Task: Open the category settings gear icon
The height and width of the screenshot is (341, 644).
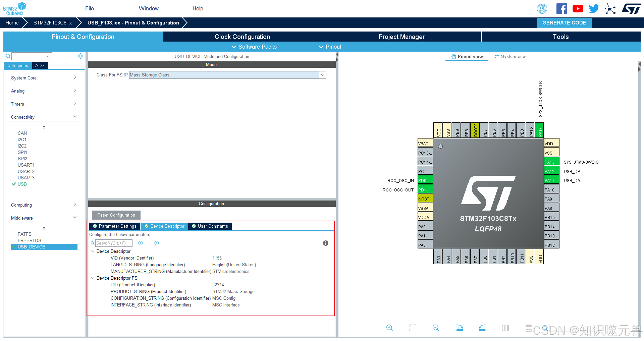Action: click(x=80, y=56)
